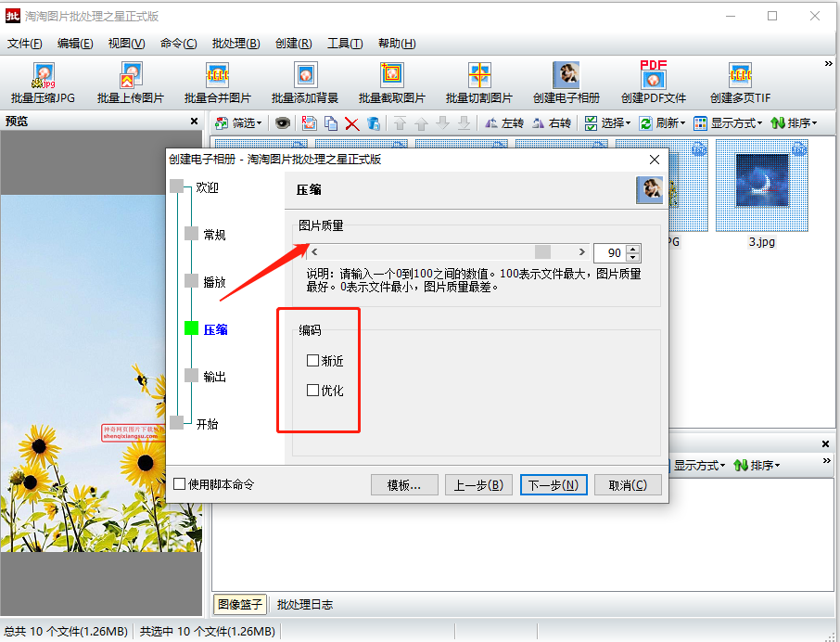Open the 创建电子相册 toolbar tool
The width and height of the screenshot is (840, 642).
566,83
